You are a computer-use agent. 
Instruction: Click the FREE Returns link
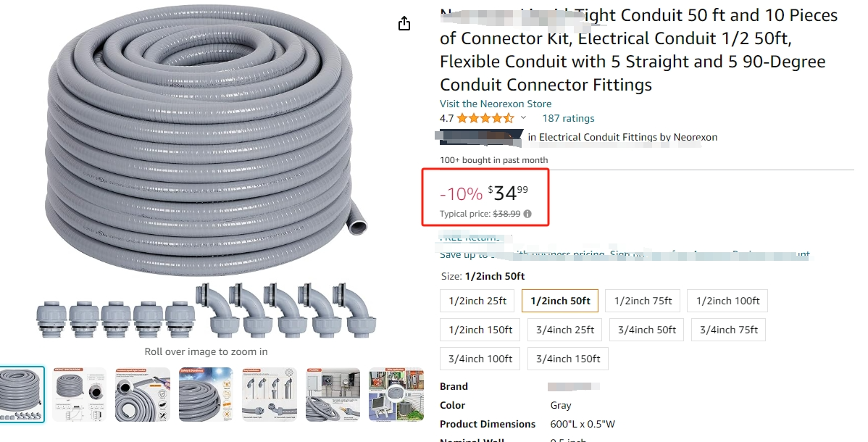point(472,237)
